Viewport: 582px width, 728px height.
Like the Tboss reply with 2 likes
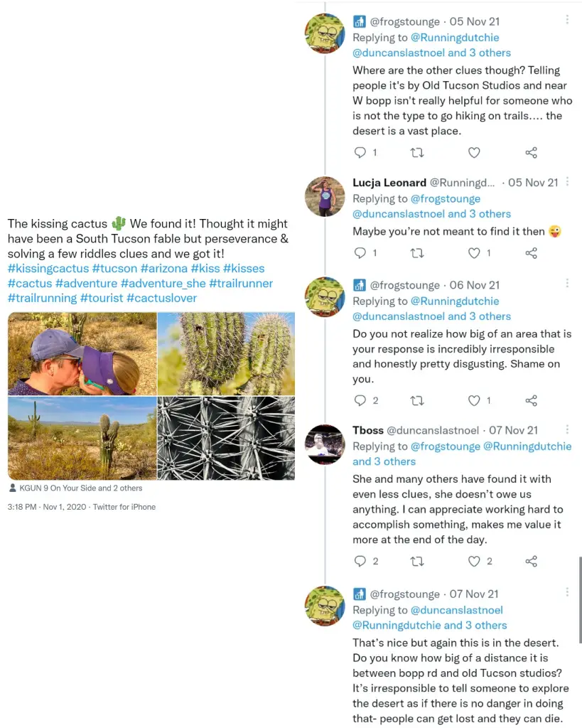click(474, 562)
